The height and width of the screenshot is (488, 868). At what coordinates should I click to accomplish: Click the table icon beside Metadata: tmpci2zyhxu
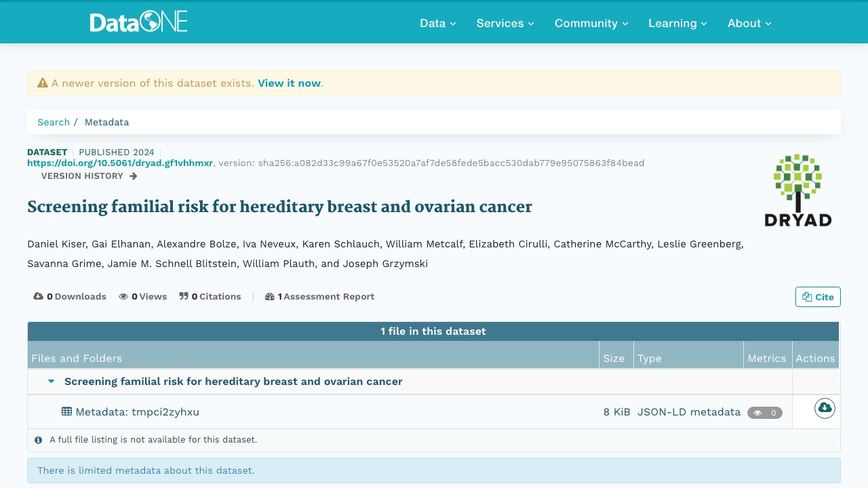(x=66, y=411)
